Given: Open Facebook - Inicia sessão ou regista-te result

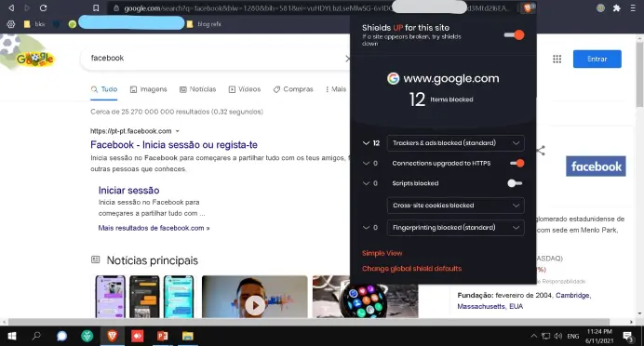Looking at the screenshot, I should click(174, 144).
